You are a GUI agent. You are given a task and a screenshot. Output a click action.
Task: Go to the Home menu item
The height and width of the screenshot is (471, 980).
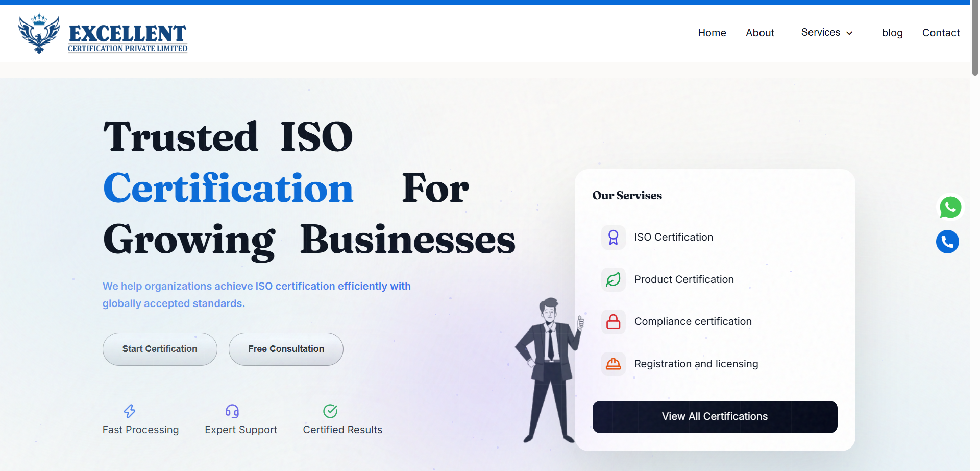pyautogui.click(x=712, y=33)
